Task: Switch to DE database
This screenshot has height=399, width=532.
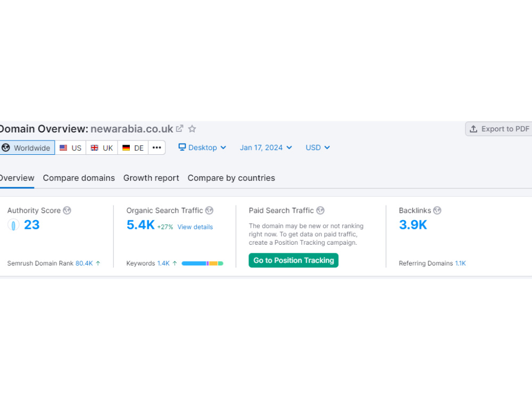Action: (133, 148)
